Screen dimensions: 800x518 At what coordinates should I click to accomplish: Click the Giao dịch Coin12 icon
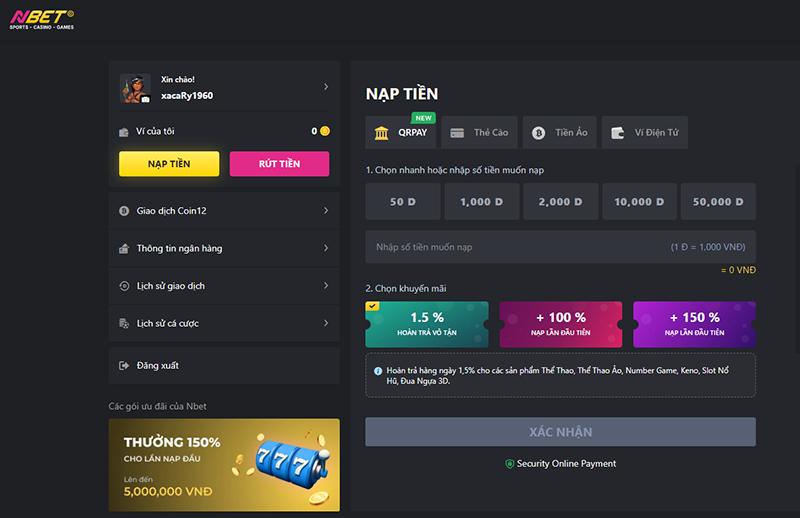124,211
